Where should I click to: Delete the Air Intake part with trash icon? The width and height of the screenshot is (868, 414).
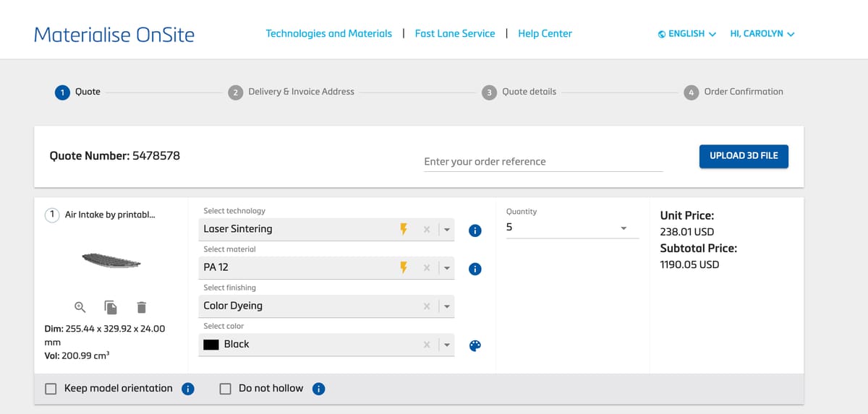click(142, 307)
